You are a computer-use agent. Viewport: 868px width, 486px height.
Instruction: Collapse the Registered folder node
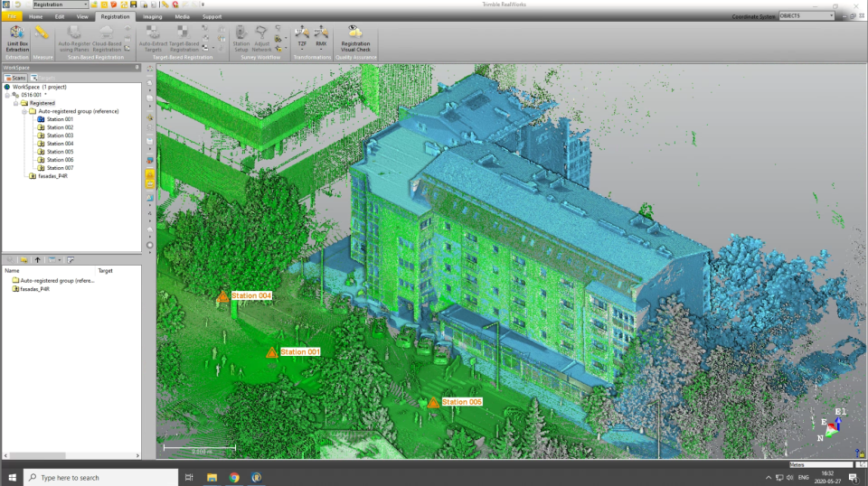click(16, 103)
